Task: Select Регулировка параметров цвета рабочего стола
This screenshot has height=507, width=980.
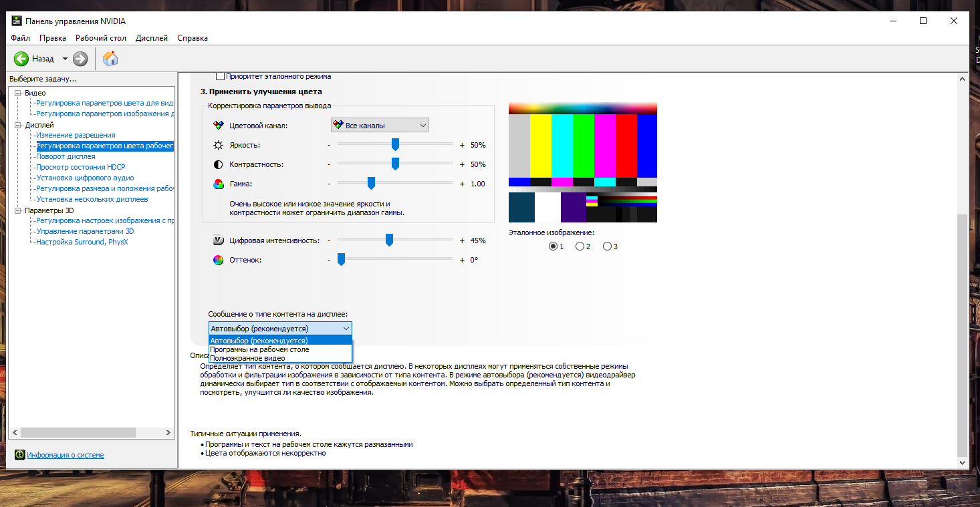Action: (x=105, y=146)
